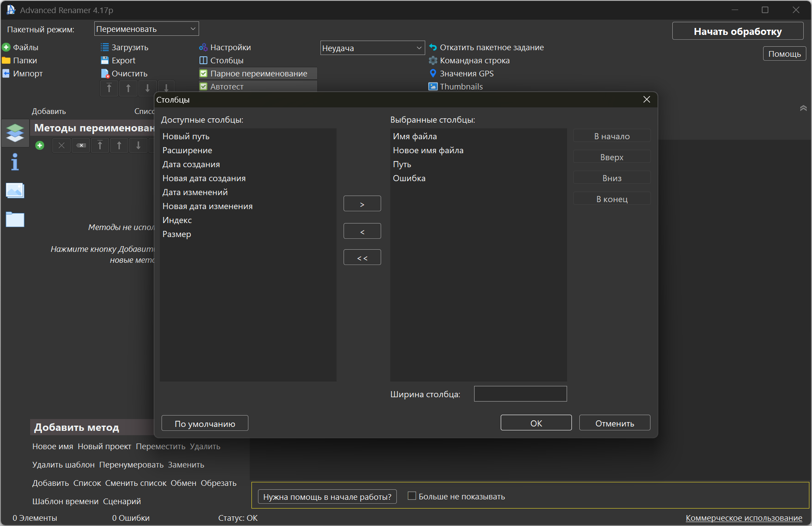Click Откатить пакетное задание undo icon
The width and height of the screenshot is (812, 526).
coord(433,47)
